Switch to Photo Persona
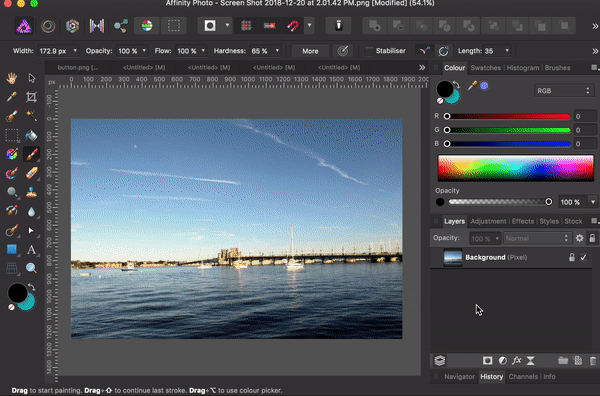Viewport: 600px width, 396px height. coord(23,26)
